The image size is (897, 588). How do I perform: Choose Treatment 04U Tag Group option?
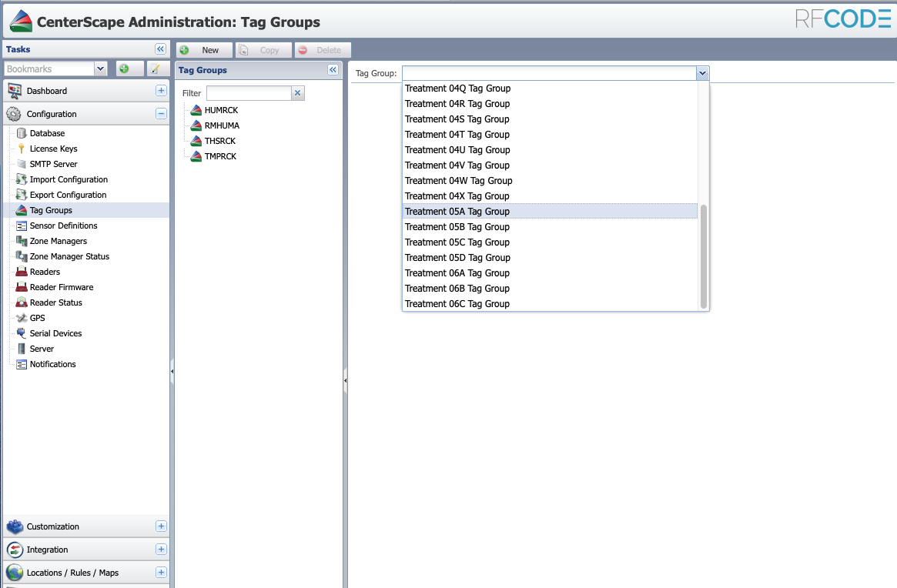tap(551, 150)
